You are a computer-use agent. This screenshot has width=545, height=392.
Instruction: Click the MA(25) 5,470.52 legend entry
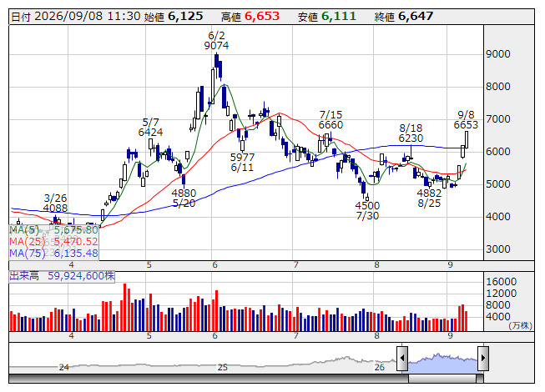54,242
